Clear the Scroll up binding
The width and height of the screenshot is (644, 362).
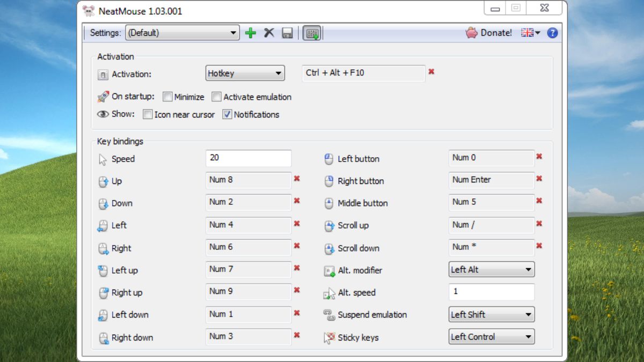[x=539, y=224]
